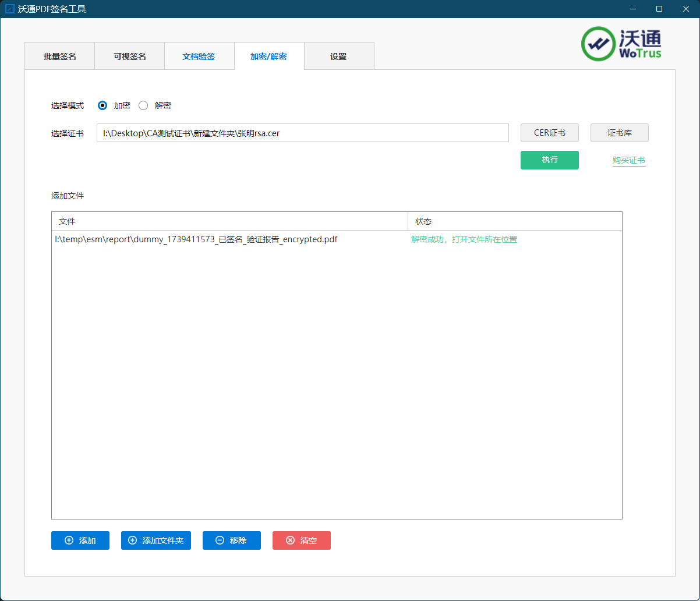700x601 pixels.
Task: Open the 证书库 button
Action: [619, 133]
